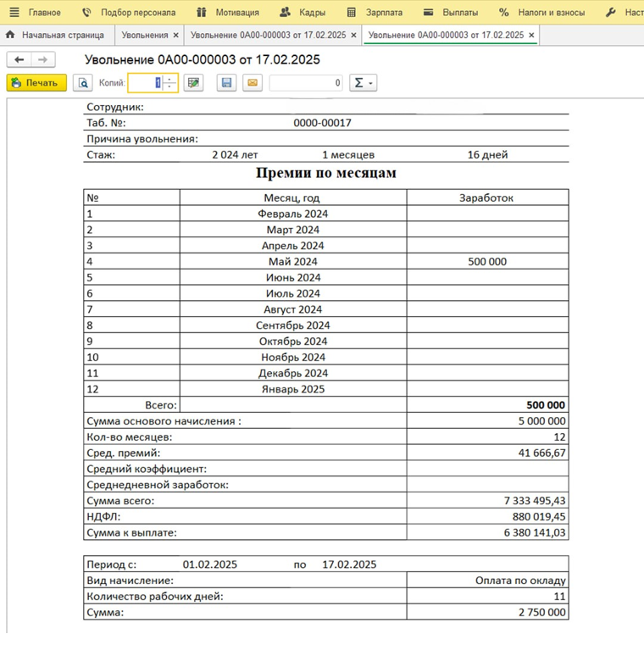644x645 pixels.
Task: Click the wrench settings icon
Action: coord(611,13)
